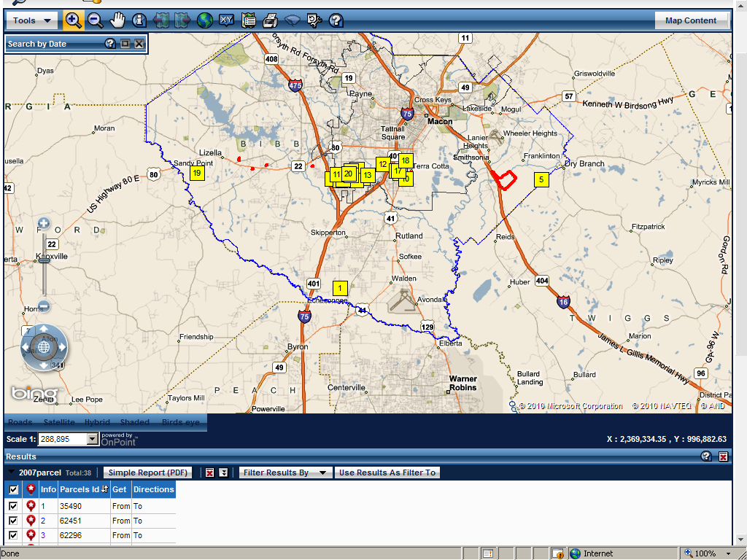
Task: Click the red pin icon in header row
Action: click(x=31, y=489)
